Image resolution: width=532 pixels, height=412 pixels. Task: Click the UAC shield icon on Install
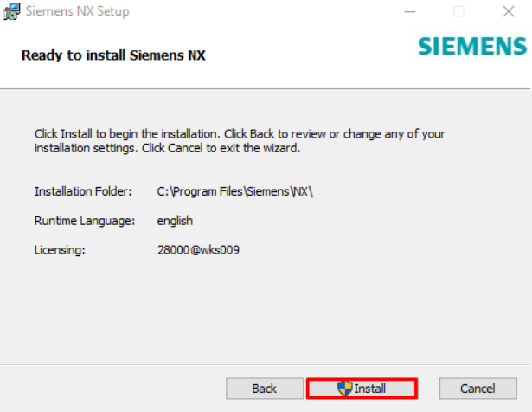(x=345, y=389)
